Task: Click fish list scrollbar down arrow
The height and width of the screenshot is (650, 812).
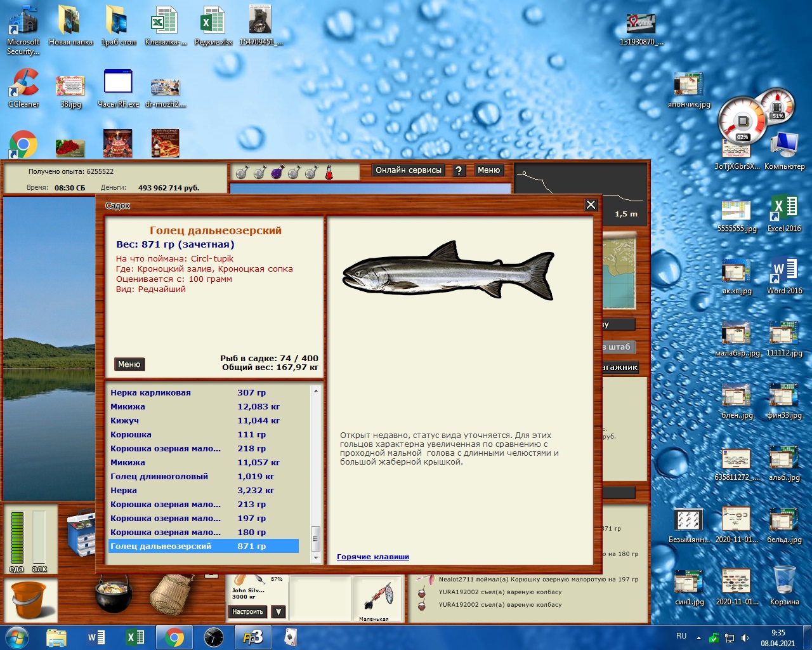Action: 316,557
